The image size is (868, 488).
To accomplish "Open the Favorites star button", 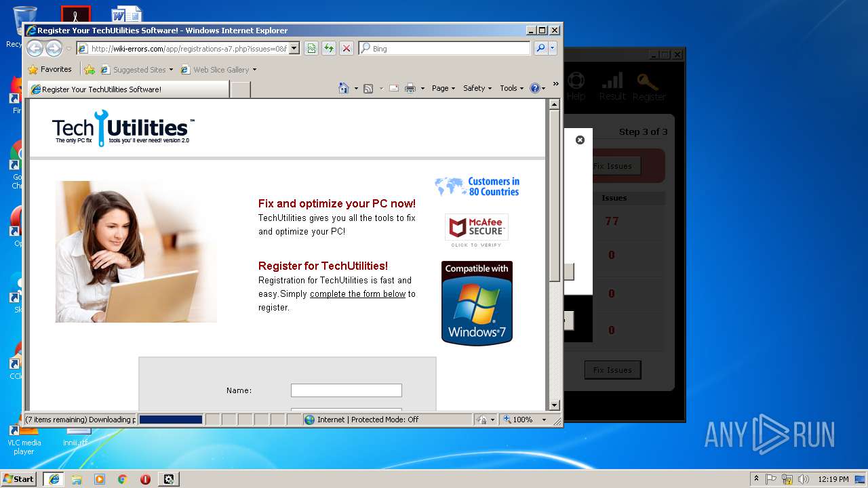I will (x=50, y=69).
